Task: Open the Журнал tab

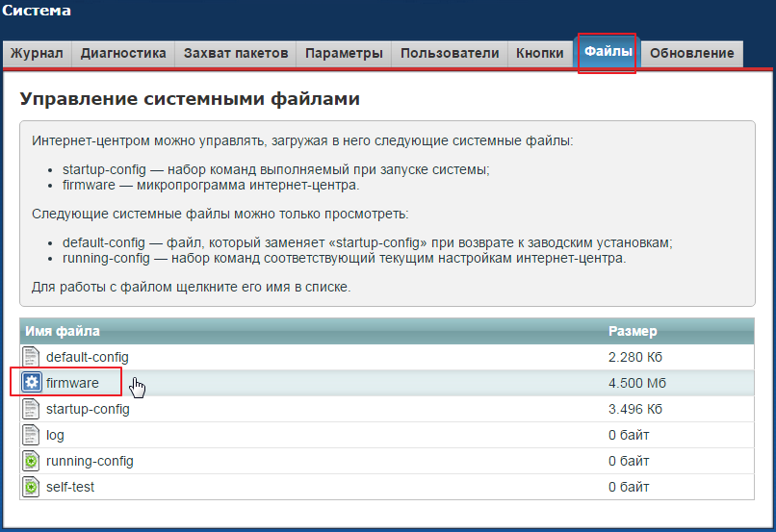Action: pyautogui.click(x=38, y=54)
